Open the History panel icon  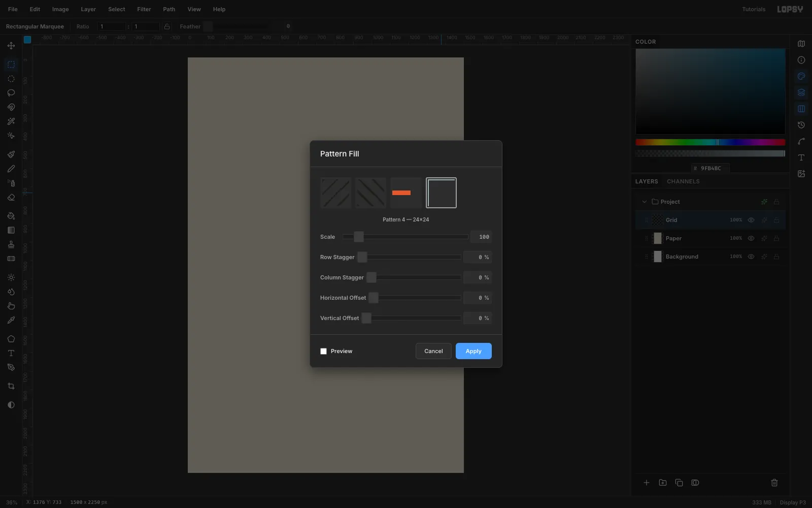(801, 125)
